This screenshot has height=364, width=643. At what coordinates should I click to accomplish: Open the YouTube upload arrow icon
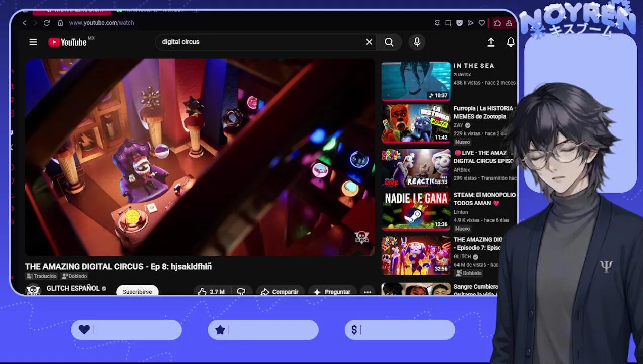click(491, 42)
